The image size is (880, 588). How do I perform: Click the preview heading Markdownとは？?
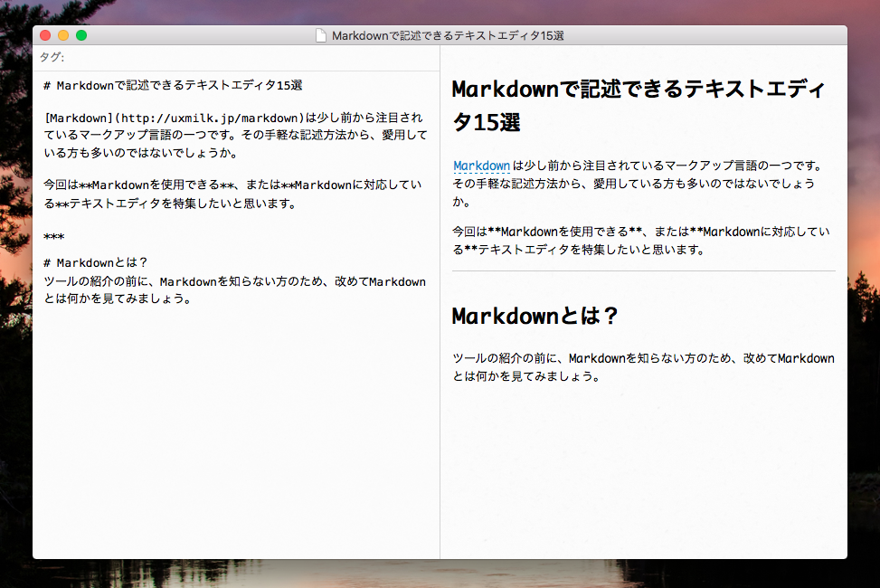(x=535, y=317)
